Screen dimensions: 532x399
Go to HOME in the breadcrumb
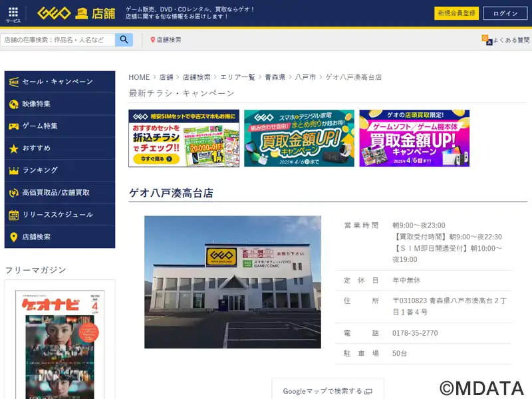click(139, 77)
